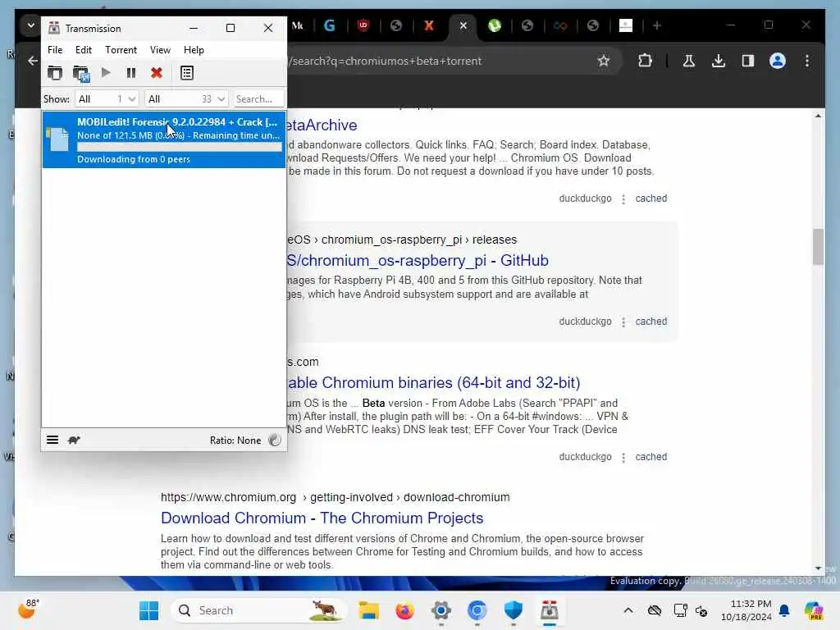Switch to the Google tab

(330, 25)
